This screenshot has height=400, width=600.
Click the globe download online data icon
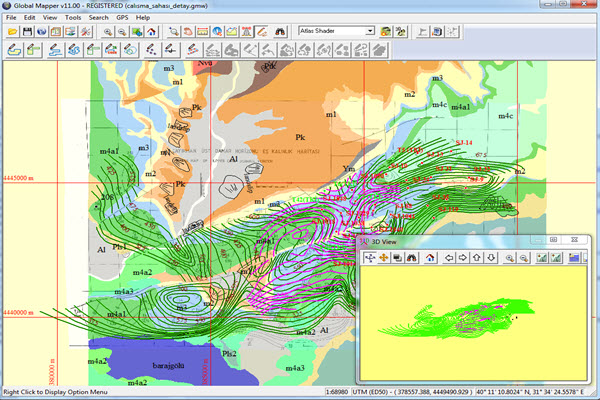40,32
